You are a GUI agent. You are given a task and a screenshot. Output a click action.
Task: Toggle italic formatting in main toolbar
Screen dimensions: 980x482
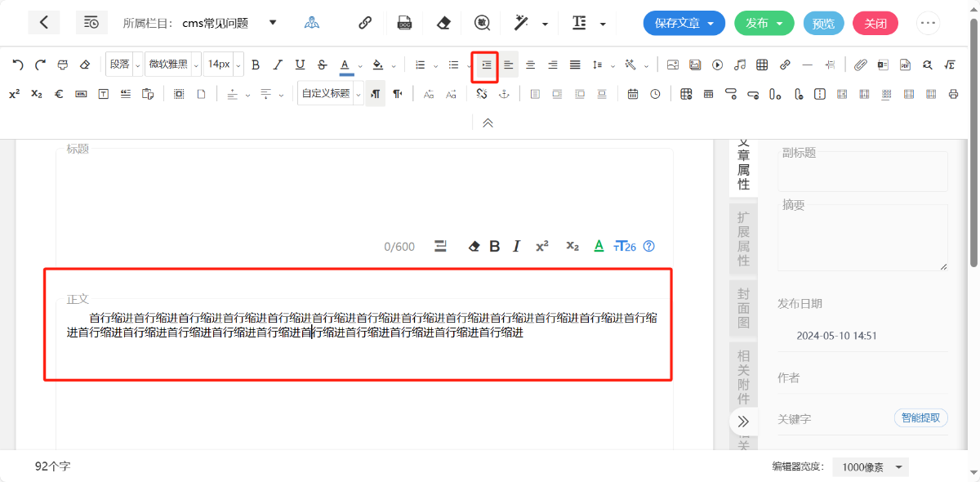(278, 65)
